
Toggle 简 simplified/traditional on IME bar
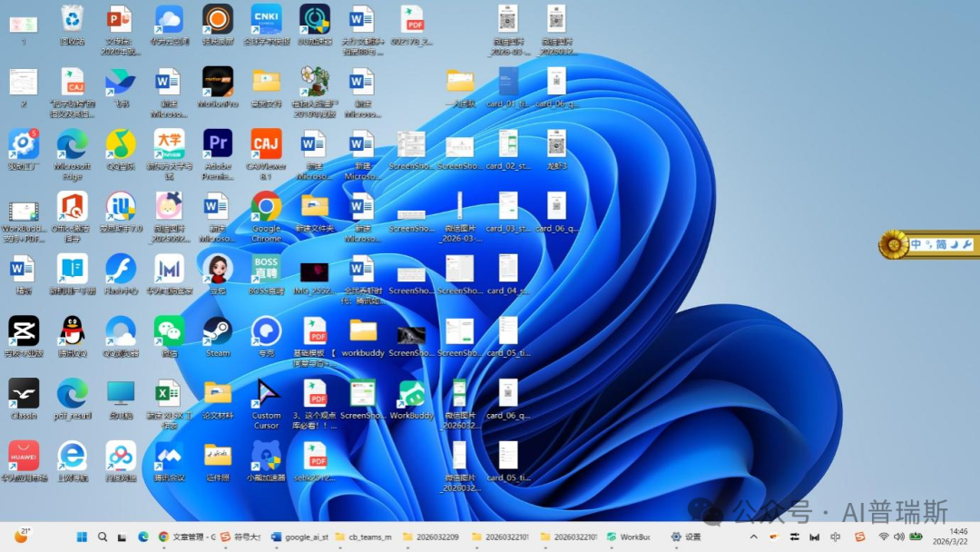(941, 244)
